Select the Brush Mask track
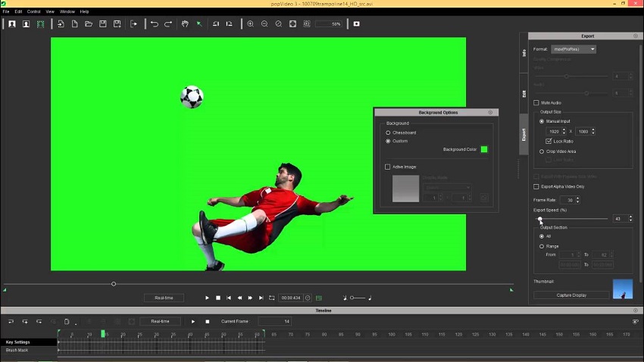Image resolution: width=644 pixels, height=362 pixels. [29, 350]
